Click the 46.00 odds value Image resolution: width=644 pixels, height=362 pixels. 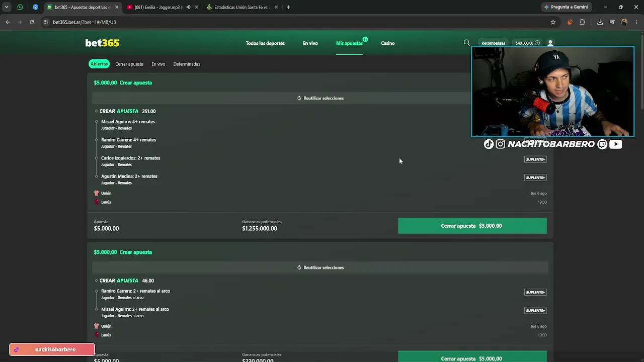[148, 281]
